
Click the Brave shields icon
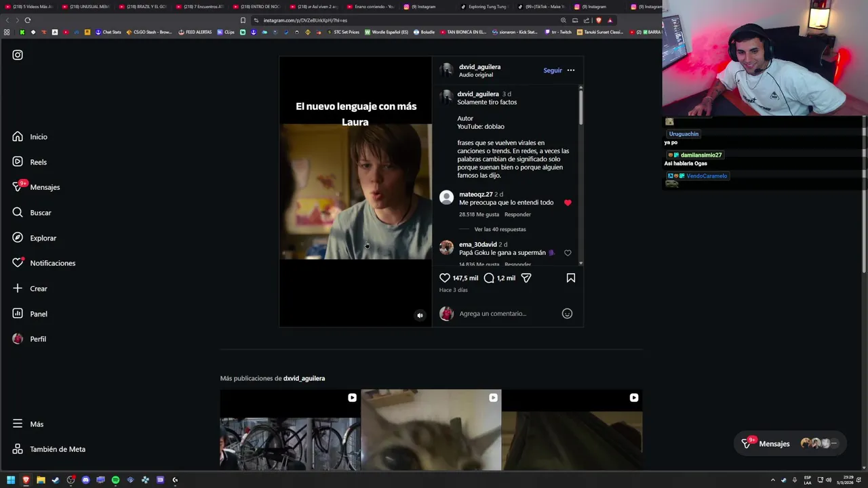pos(598,20)
